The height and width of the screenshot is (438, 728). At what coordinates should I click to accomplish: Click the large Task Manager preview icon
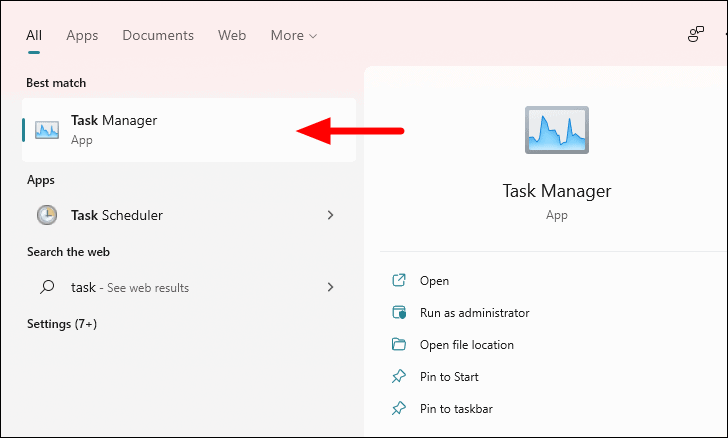(557, 130)
